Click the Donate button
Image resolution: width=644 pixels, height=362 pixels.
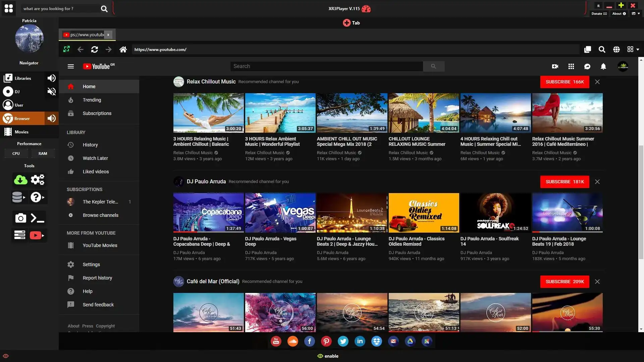click(x=599, y=14)
